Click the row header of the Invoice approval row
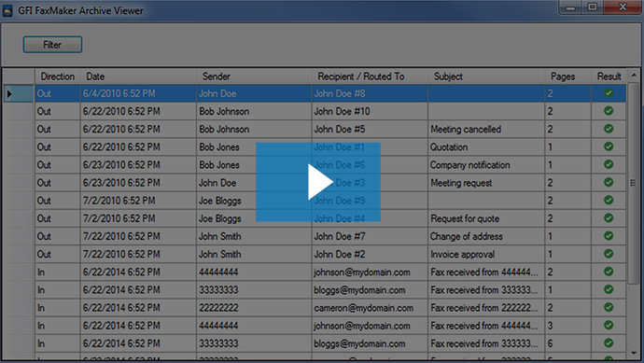This screenshot has height=363, width=644. point(19,254)
